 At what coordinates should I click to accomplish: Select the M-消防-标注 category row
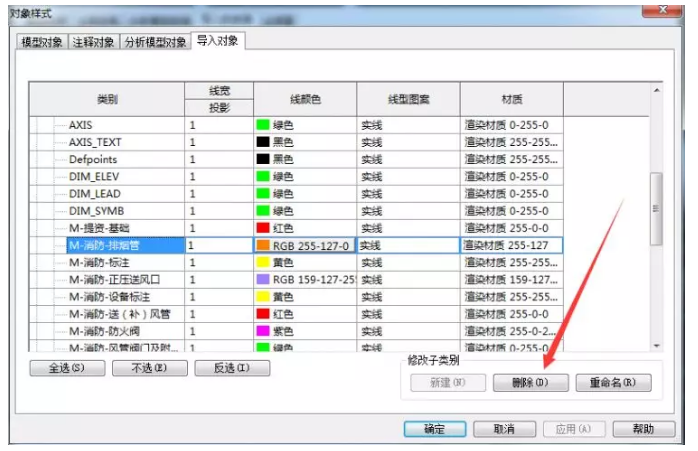99,262
